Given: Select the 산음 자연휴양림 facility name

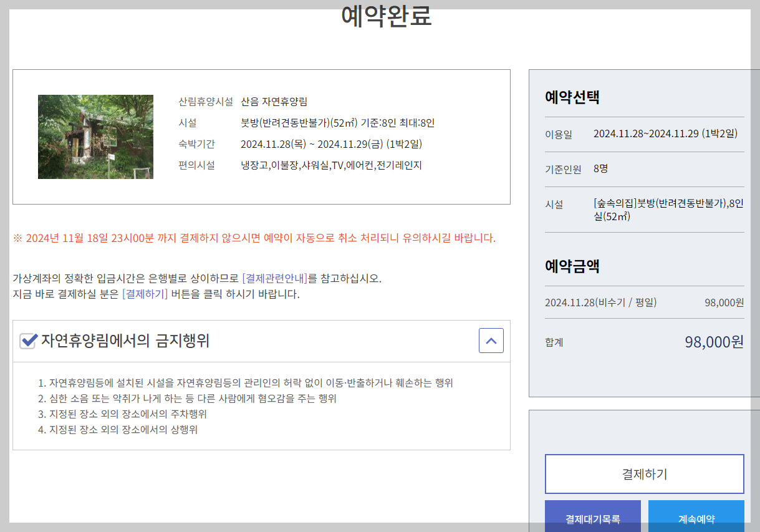Looking at the screenshot, I should click(274, 102).
